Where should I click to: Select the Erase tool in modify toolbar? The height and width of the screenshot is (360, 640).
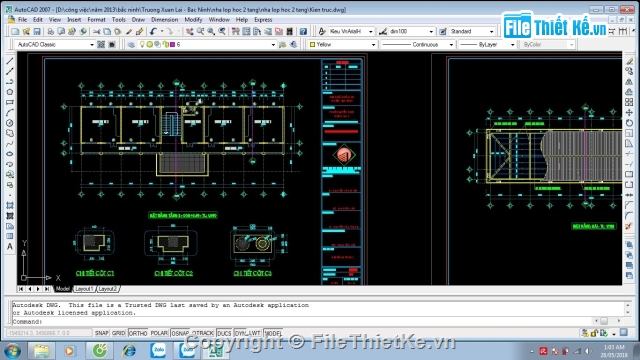point(629,61)
